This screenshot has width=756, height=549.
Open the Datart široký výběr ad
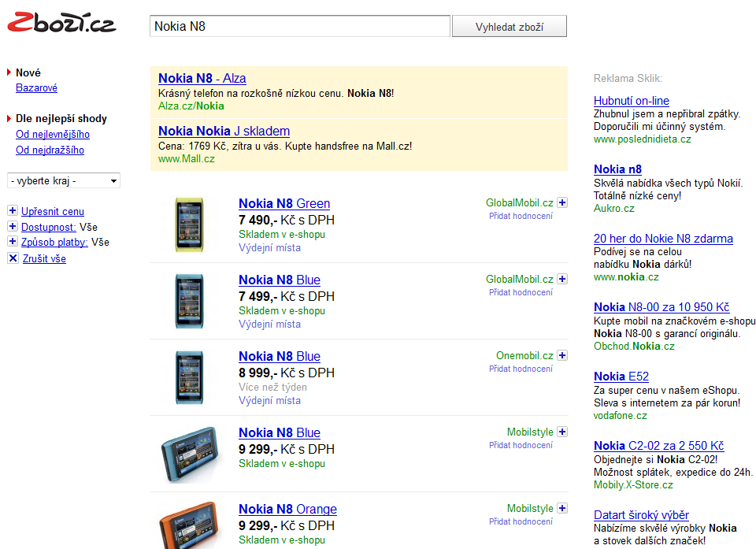click(641, 515)
